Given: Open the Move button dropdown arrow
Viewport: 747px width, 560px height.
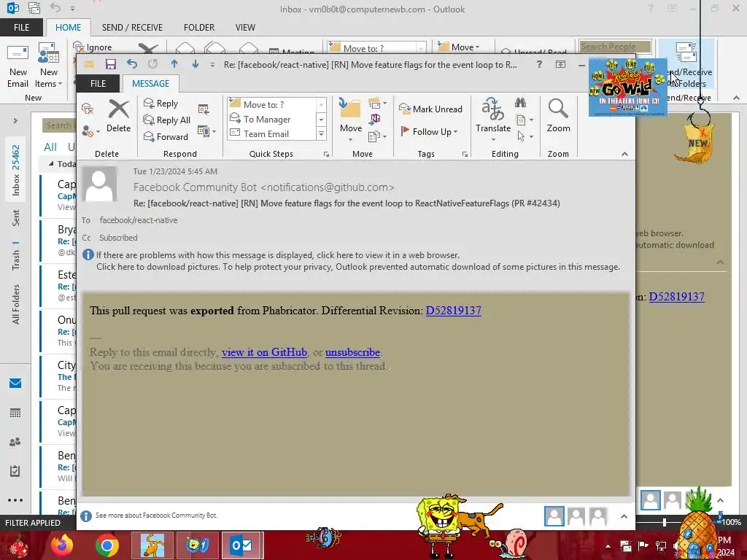Looking at the screenshot, I should (350, 140).
